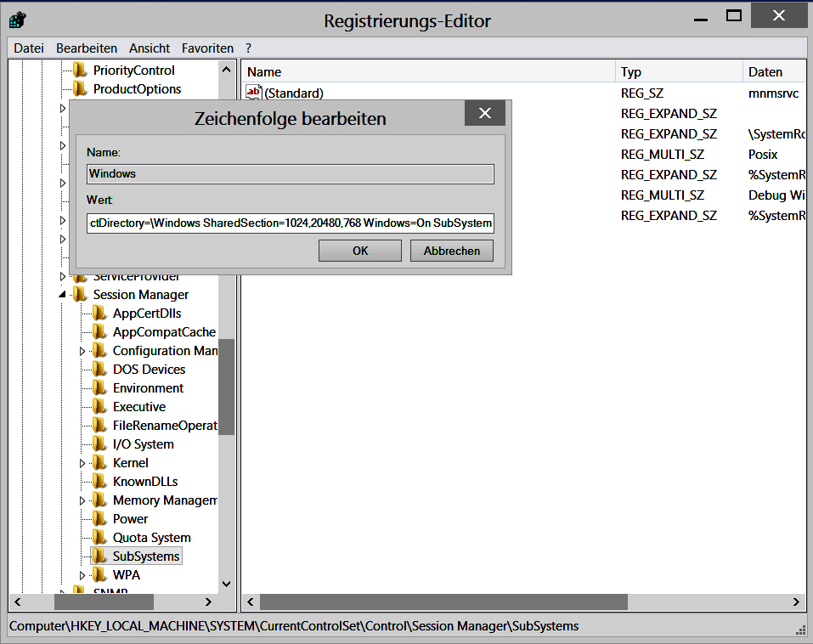Click values pane horizontal scroll left arrow
This screenshot has width=813, height=644.
pyautogui.click(x=251, y=602)
